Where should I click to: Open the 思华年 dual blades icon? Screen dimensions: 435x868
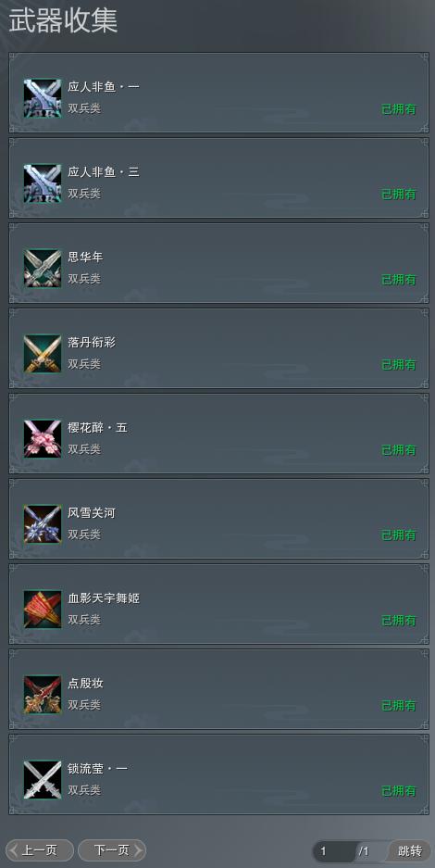pos(43,269)
